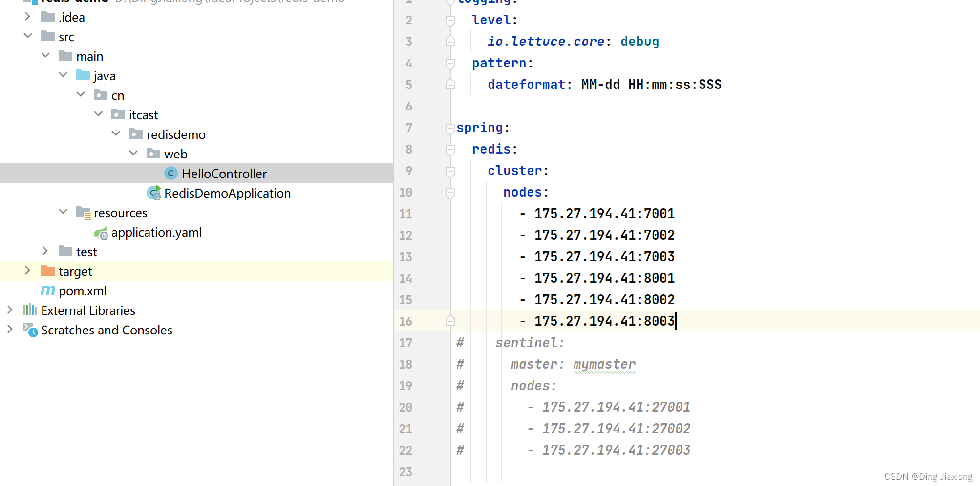Click the HelloController class icon
This screenshot has width=980, height=486.
click(x=171, y=173)
